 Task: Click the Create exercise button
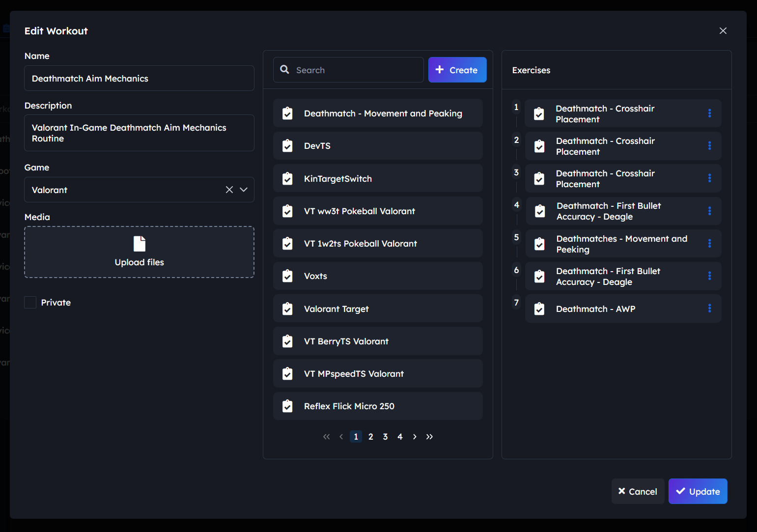(457, 70)
